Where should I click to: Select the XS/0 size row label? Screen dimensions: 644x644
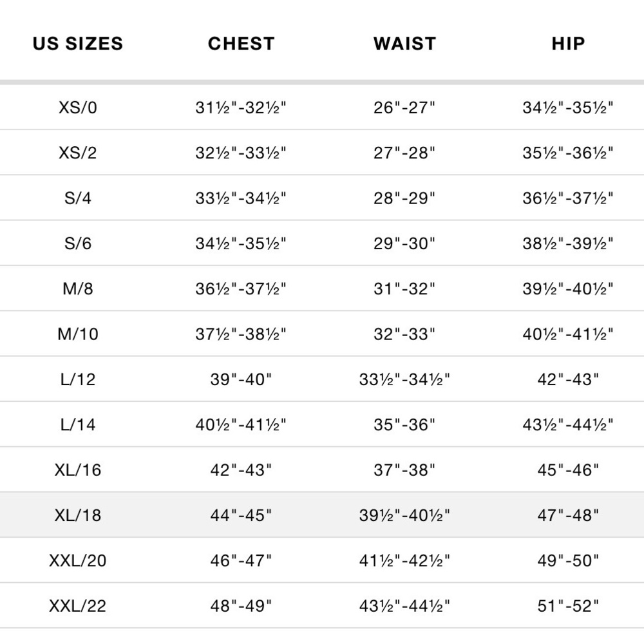click(x=78, y=108)
